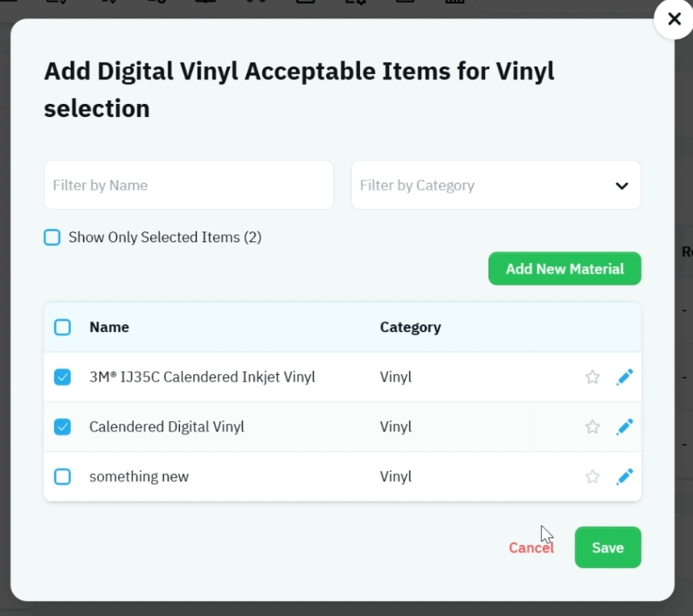This screenshot has width=693, height=616.
Task: Expand category filter chevron arrow
Action: click(622, 185)
